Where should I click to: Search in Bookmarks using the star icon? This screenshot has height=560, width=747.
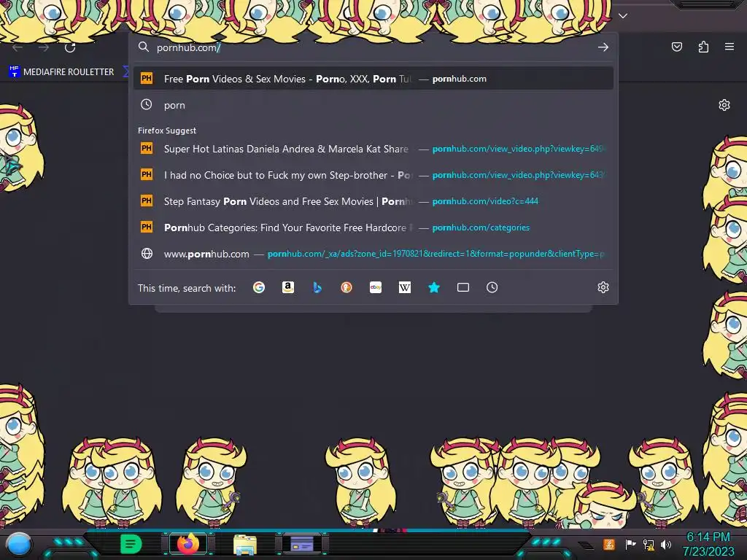click(x=434, y=287)
